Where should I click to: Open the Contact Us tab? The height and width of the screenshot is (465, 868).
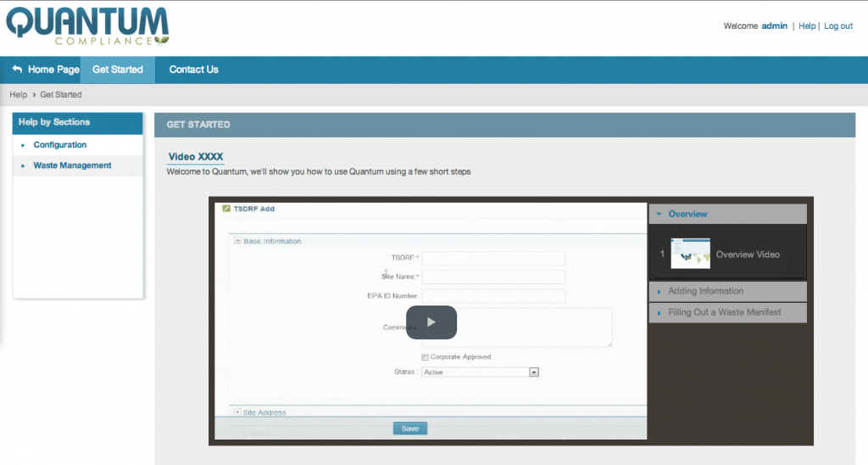[x=194, y=70]
